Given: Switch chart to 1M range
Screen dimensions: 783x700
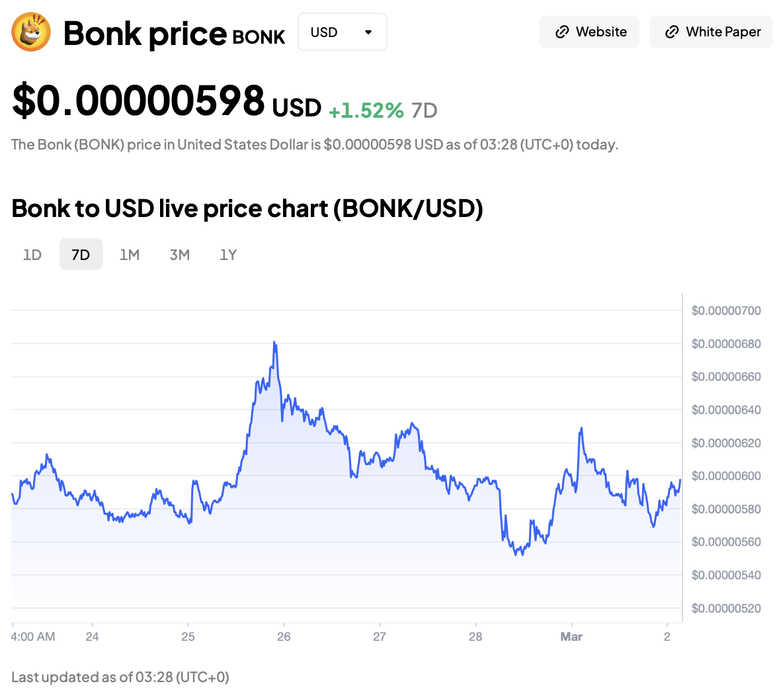Looking at the screenshot, I should (x=130, y=255).
